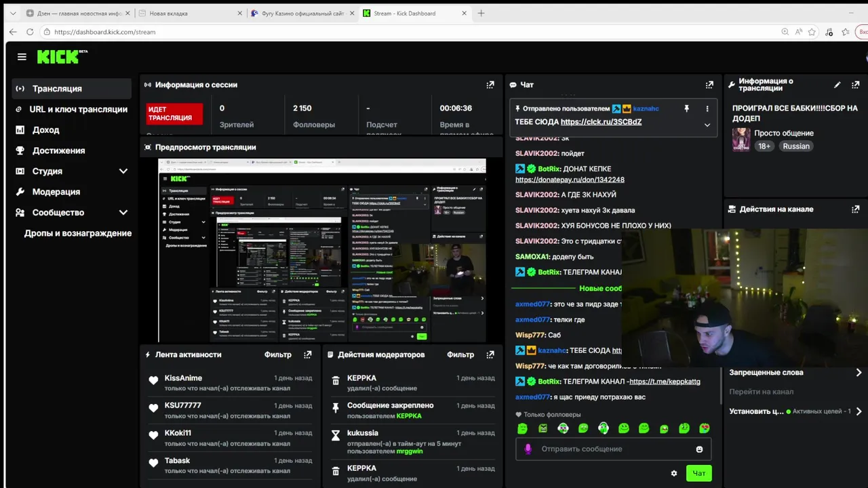This screenshot has width=868, height=488.
Task: Click KKoki11 in activity feed
Action: click(178, 433)
